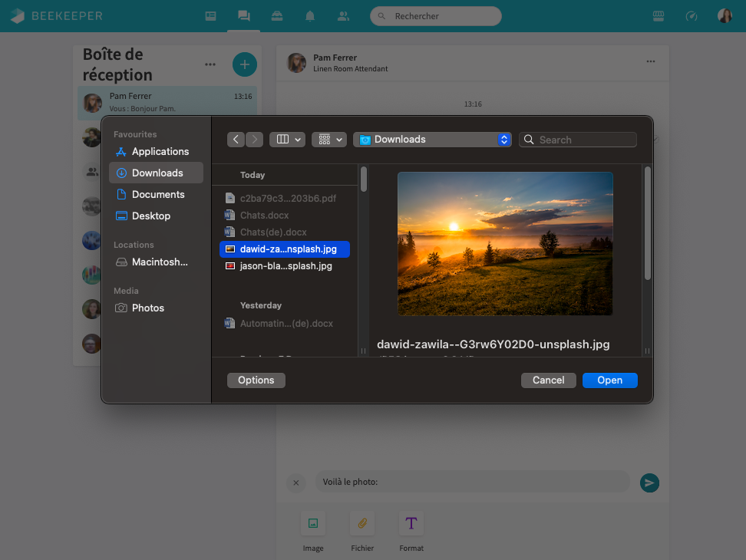Click the dashboard gauge icon near the avatar
Screen dimensions: 746x560
point(692,15)
